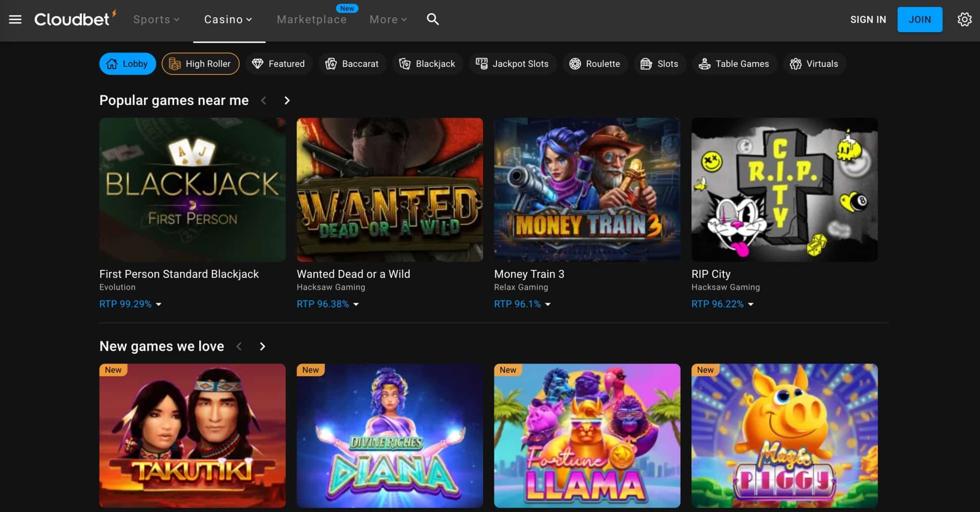Click the Virtuals icon

tap(795, 64)
